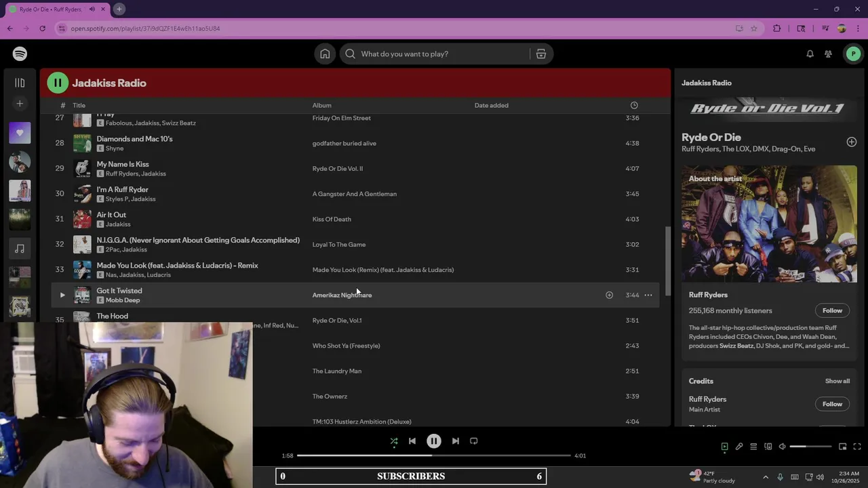Screen dimensions: 868x488
Task: Open the Windows taskbar volume icon
Action: (820, 477)
